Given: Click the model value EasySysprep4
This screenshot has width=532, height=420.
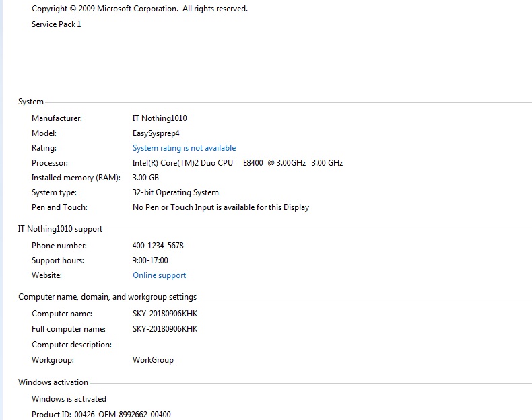Looking at the screenshot, I should (x=156, y=133).
